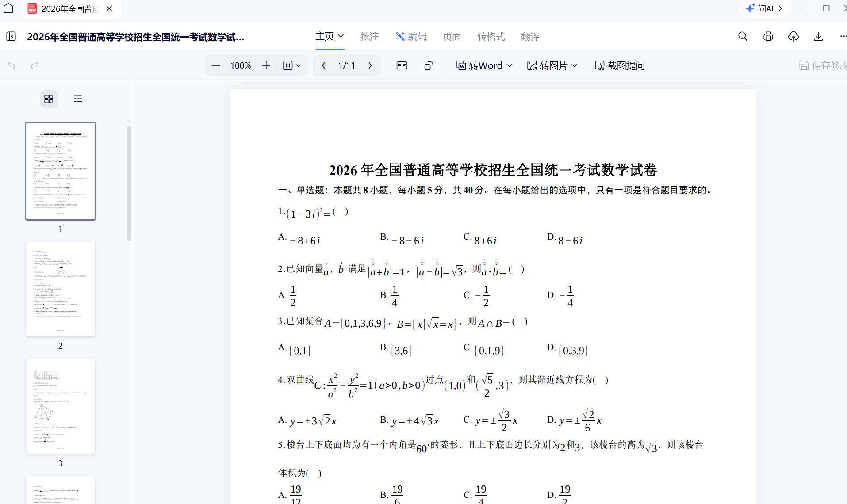Toggle the left sidebar panel icon
Image resolution: width=847 pixels, height=504 pixels.
coord(11,36)
